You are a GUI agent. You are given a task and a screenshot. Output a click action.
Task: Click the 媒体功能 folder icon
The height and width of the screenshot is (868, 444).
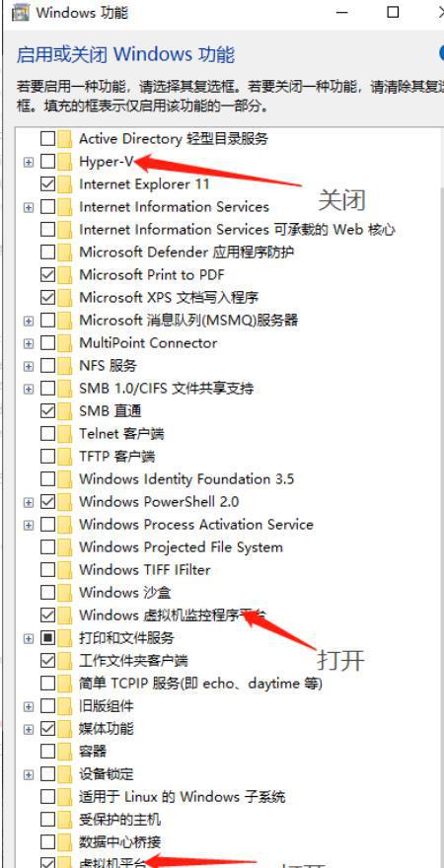coord(65,729)
